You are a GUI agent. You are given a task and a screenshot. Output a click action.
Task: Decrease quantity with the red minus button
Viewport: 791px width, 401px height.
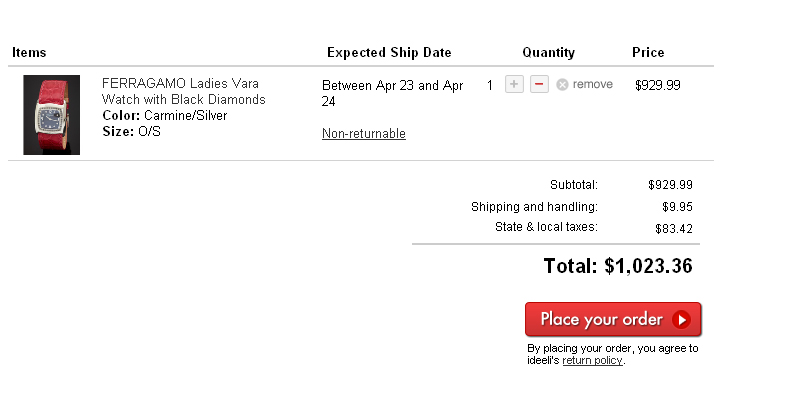point(539,84)
